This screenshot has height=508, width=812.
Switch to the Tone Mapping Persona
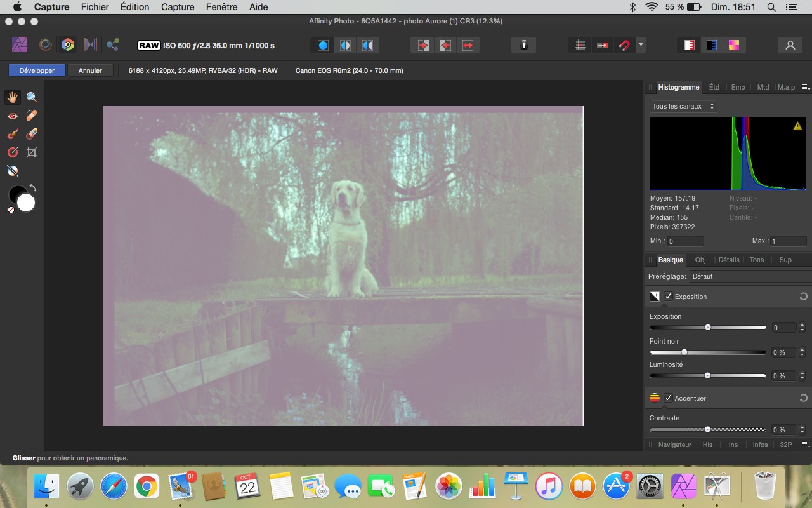pos(91,45)
